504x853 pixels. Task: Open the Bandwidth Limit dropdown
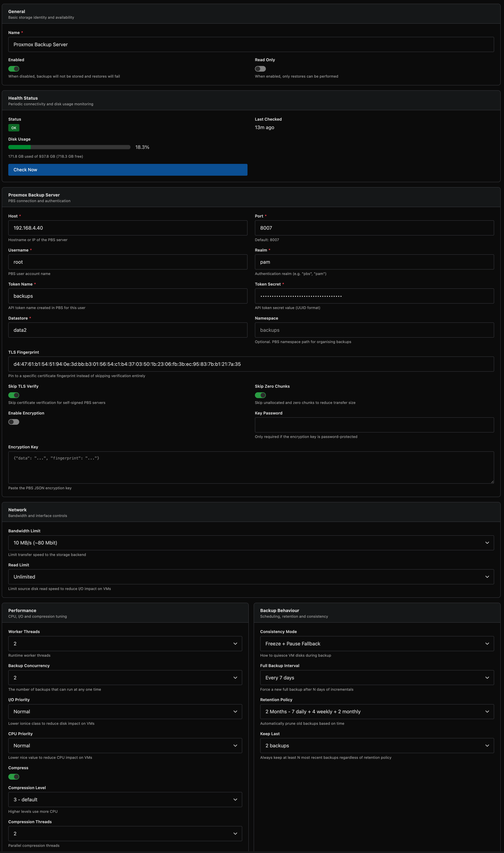251,543
